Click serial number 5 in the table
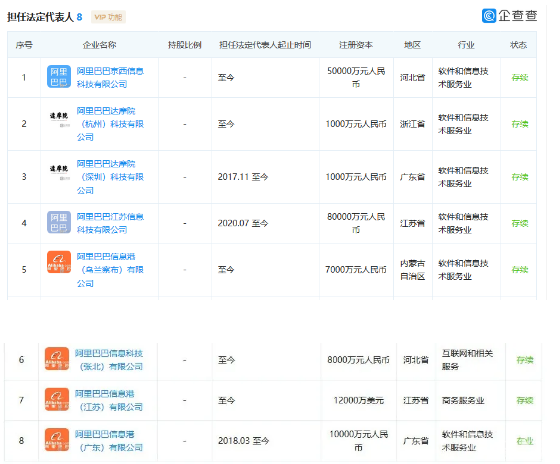This screenshot has height=464, width=560. 24,270
